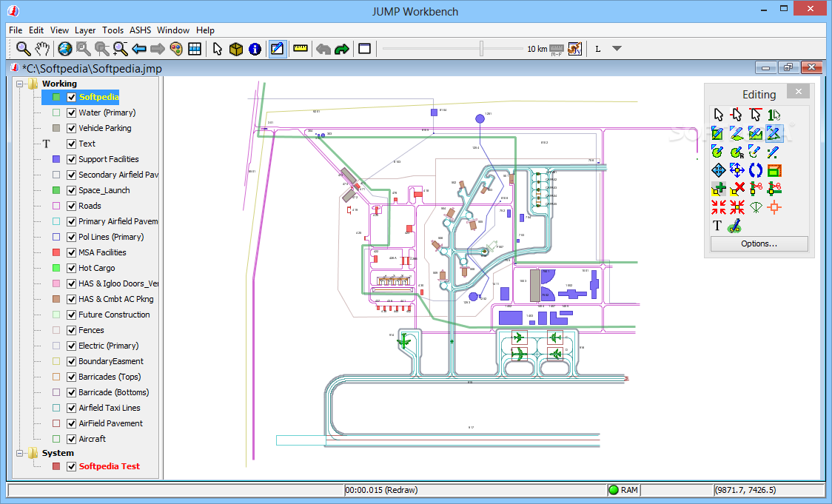Toggle Support Facilities layer checkbox

pyautogui.click(x=72, y=159)
